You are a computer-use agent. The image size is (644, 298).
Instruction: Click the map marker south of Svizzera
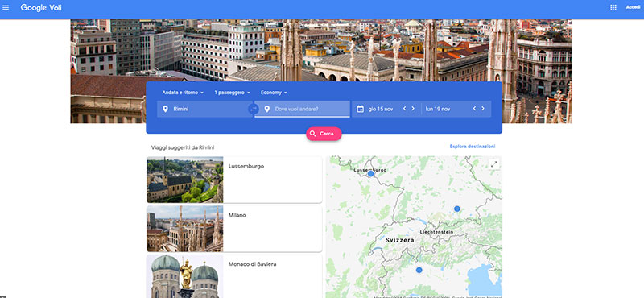tap(419, 270)
